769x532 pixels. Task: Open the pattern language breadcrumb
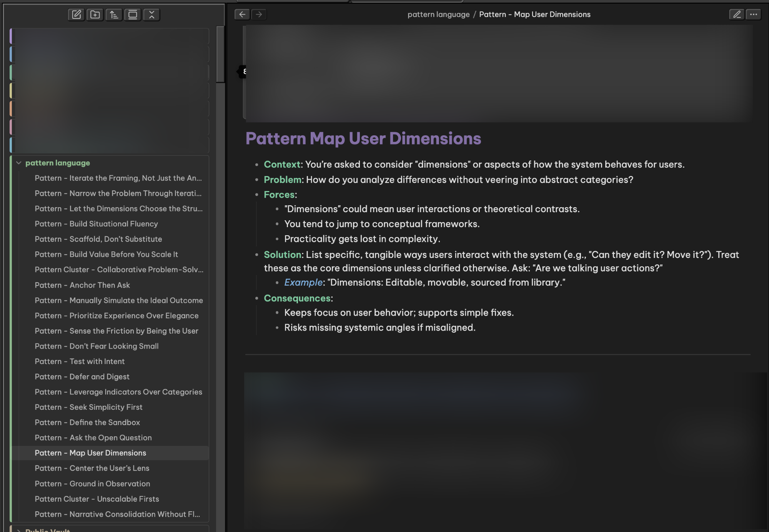[438, 14]
